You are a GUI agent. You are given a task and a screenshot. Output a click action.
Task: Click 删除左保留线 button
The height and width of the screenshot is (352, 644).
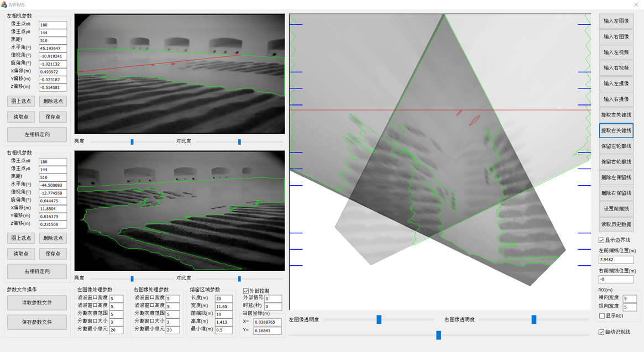click(616, 177)
